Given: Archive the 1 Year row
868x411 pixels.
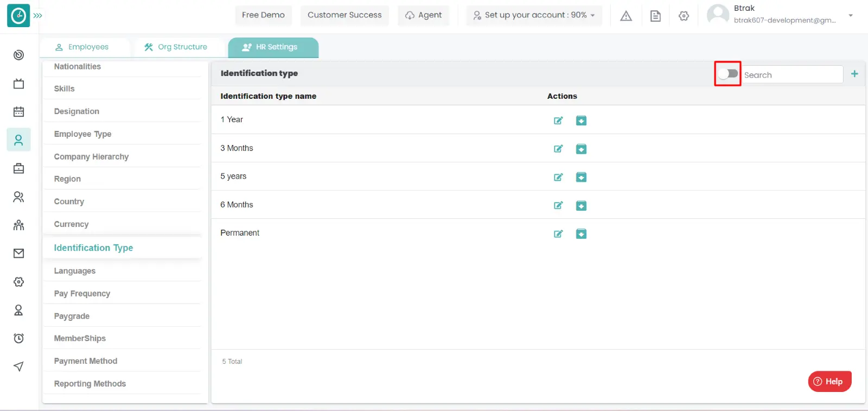Looking at the screenshot, I should [581, 121].
